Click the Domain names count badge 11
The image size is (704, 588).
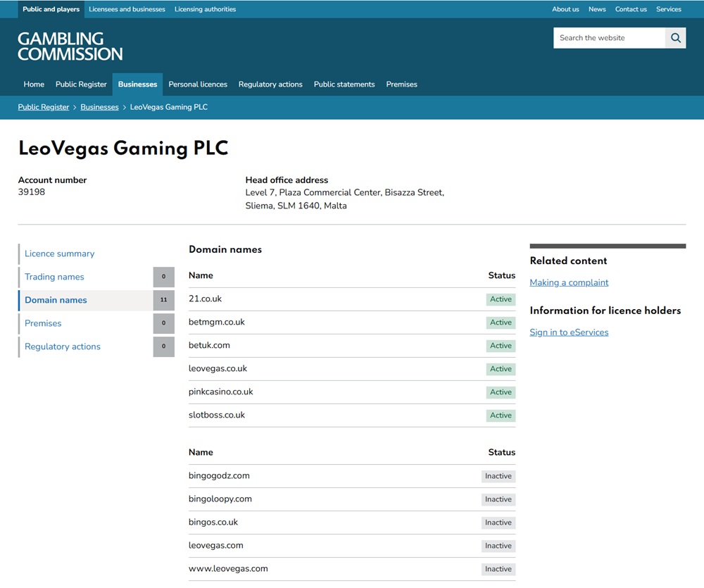click(x=163, y=300)
